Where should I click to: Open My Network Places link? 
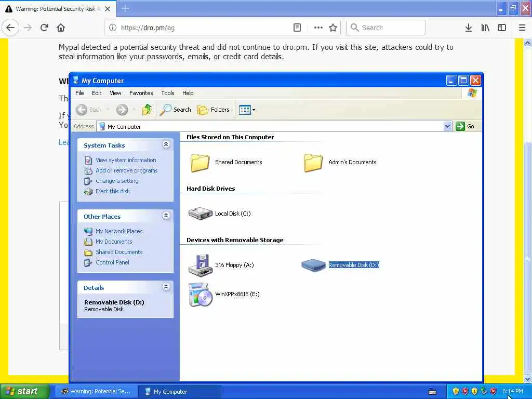click(x=119, y=231)
